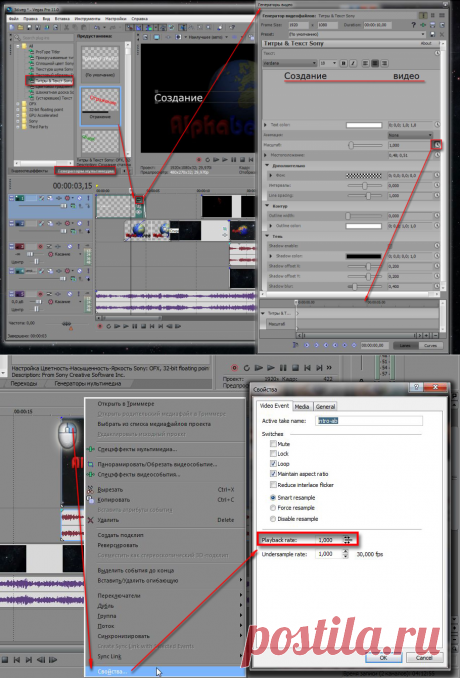This screenshot has height=678, width=460.
Task: Click Pause in timeline transport bar
Action: coord(134,326)
